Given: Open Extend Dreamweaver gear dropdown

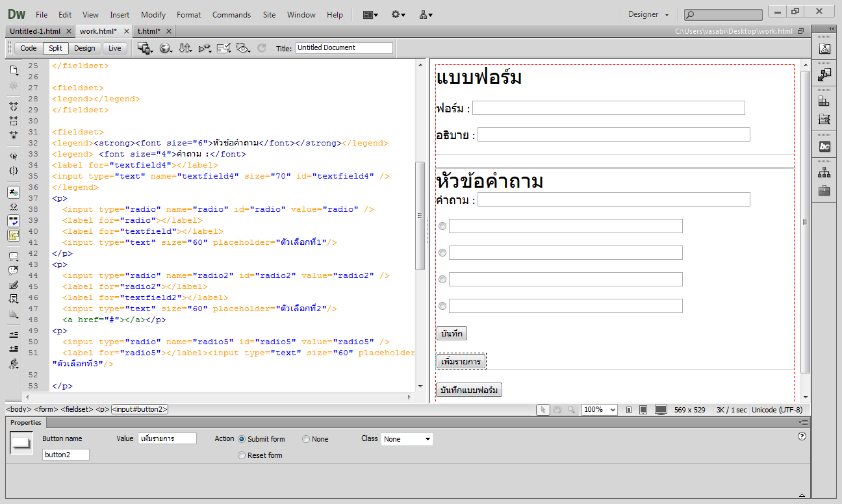Looking at the screenshot, I should tap(398, 14).
